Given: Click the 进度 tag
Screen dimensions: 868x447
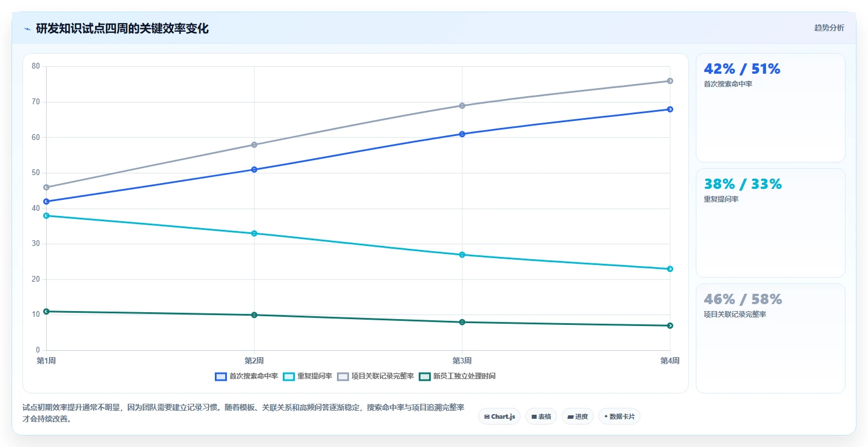Looking at the screenshot, I should 578,416.
